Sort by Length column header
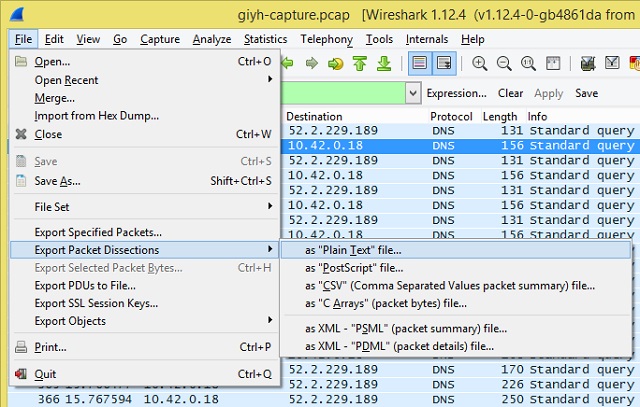Screen dimensions: 640x407 click(500, 116)
